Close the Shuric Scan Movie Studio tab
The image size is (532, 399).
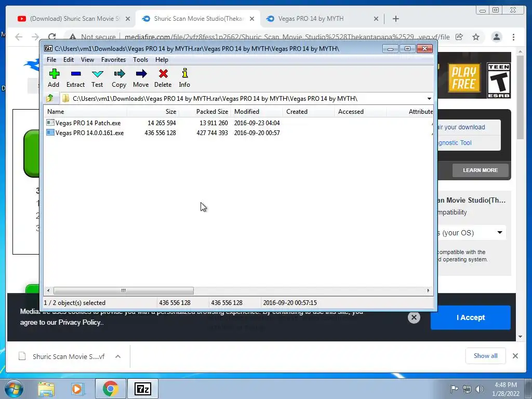[252, 19]
